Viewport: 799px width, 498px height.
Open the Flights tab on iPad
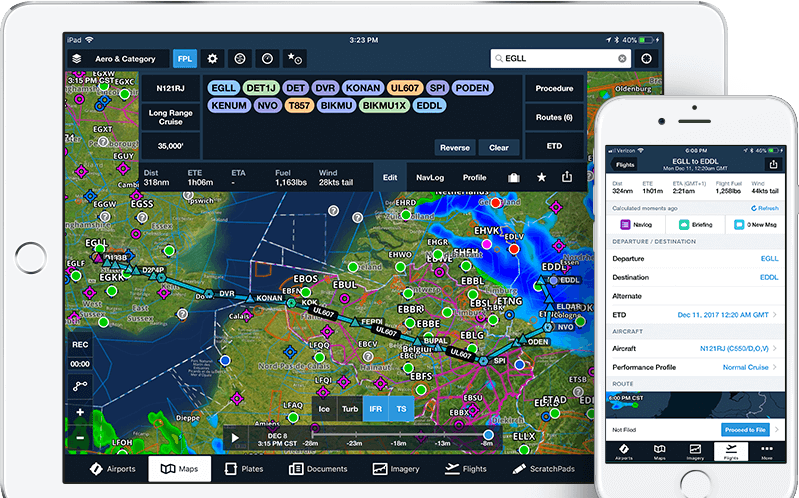click(465, 469)
